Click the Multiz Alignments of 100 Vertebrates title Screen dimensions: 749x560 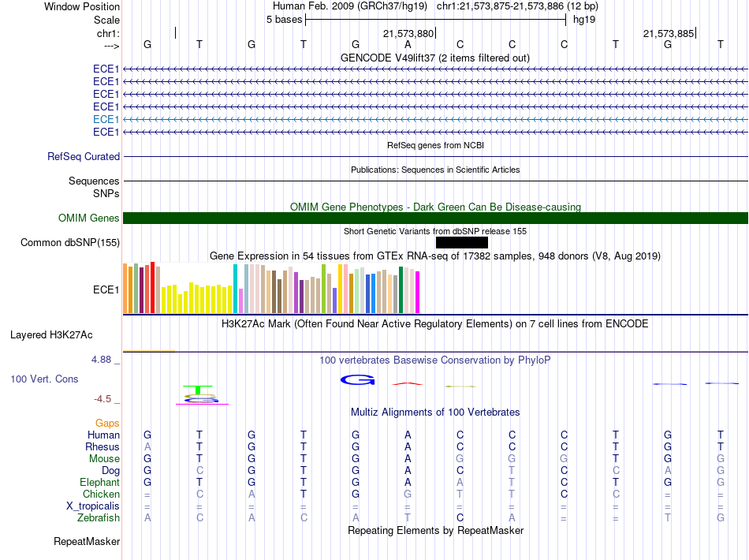click(x=434, y=413)
